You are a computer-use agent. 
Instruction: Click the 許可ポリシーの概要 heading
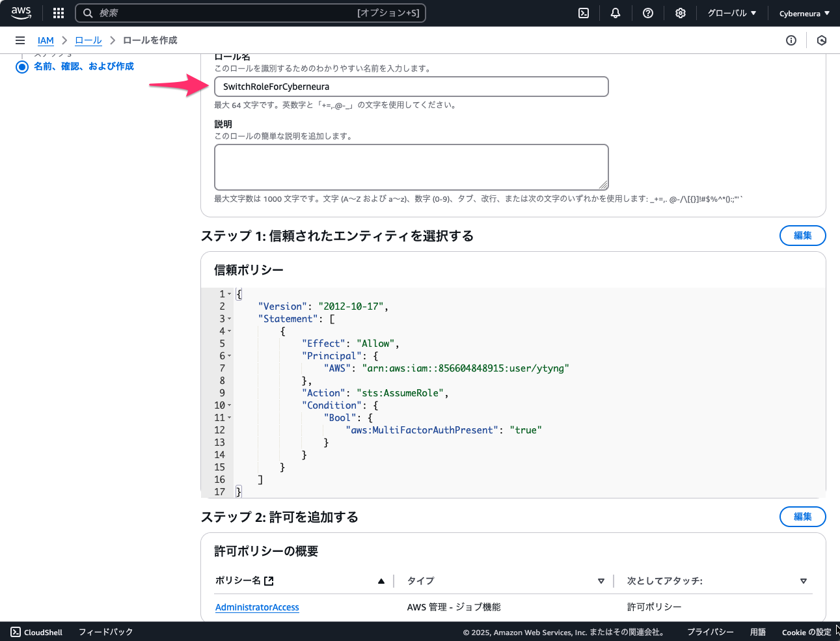[266, 551]
